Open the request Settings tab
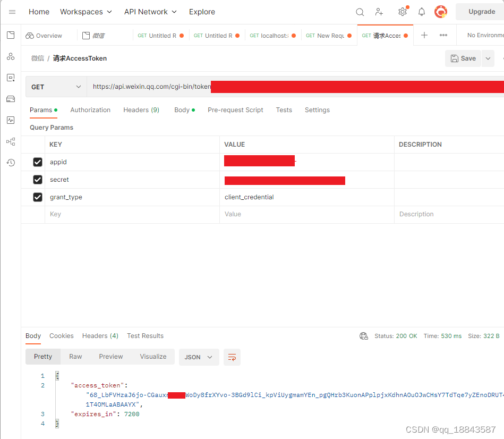Image resolution: width=504 pixels, height=439 pixels. point(317,110)
